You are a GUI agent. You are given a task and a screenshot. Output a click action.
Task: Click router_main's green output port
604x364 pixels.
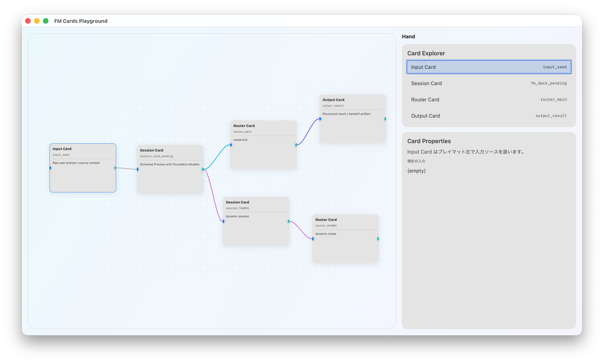296,145
